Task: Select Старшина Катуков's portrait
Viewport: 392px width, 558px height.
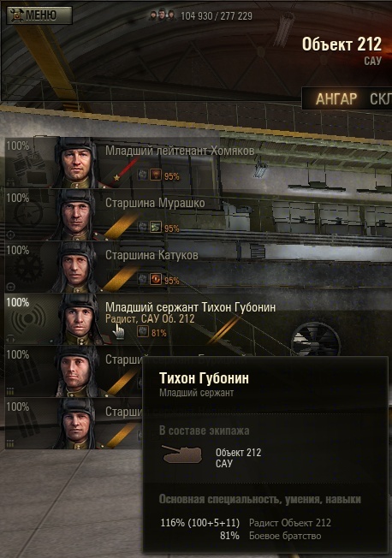Action: coord(78,267)
